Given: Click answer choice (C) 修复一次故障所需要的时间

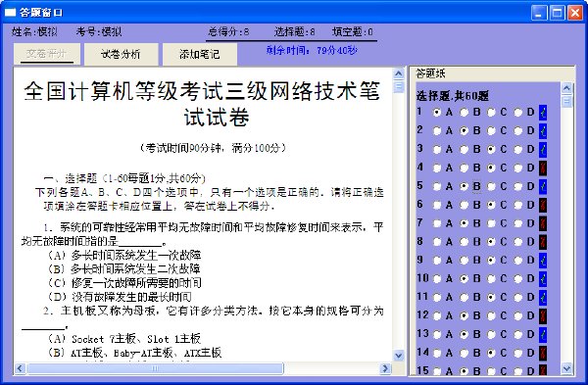Looking at the screenshot, I should (124, 283).
